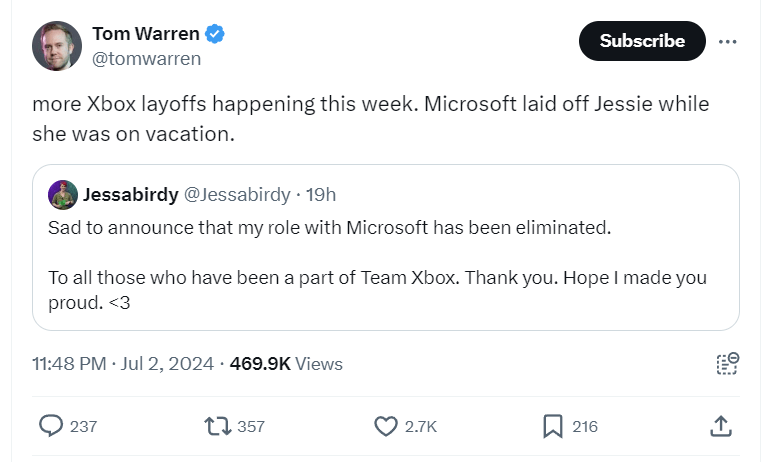766x462 pixels.
Task: View the 469.9K Views analytics
Action: 286,364
